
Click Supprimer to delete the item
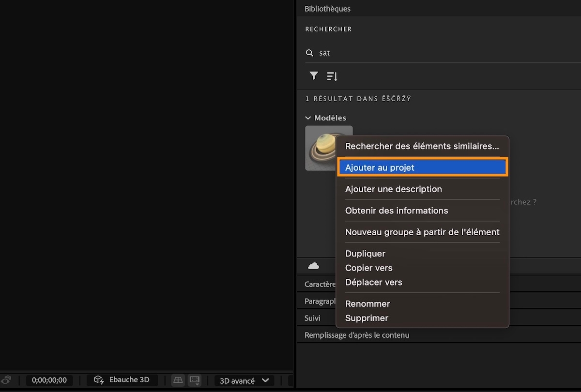click(x=367, y=318)
